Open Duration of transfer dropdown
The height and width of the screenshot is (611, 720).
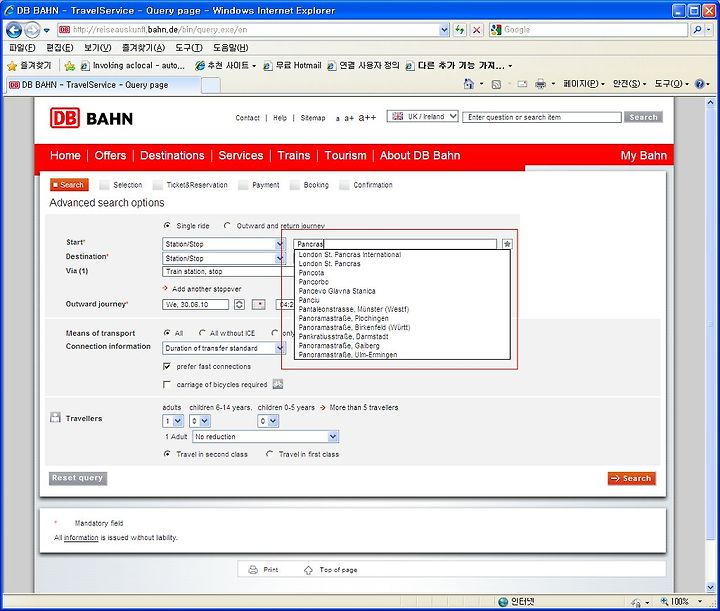tap(224, 348)
